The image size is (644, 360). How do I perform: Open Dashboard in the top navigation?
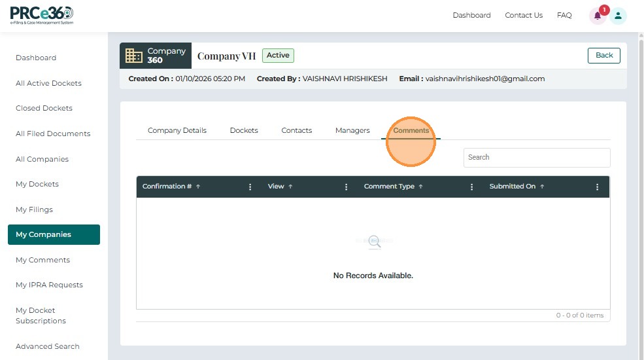[471, 15]
